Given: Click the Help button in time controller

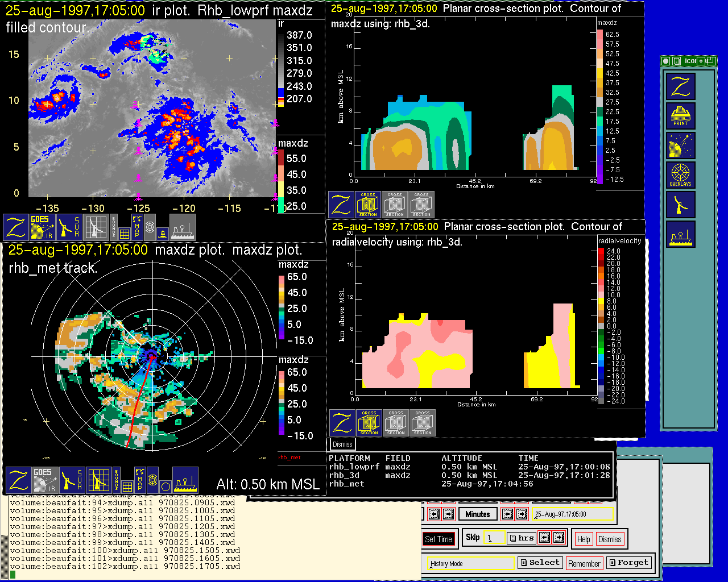Looking at the screenshot, I should (x=584, y=539).
